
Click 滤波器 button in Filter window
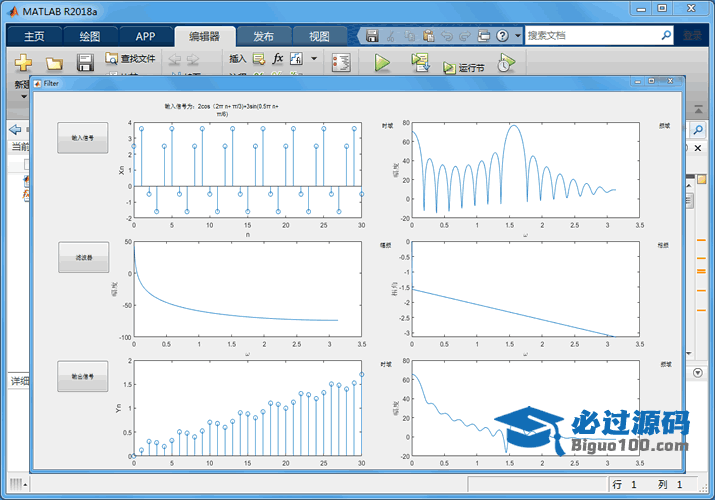point(84,258)
